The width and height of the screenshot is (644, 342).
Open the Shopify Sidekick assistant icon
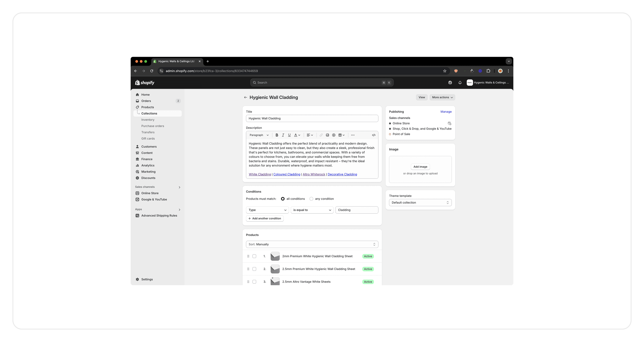point(450,83)
